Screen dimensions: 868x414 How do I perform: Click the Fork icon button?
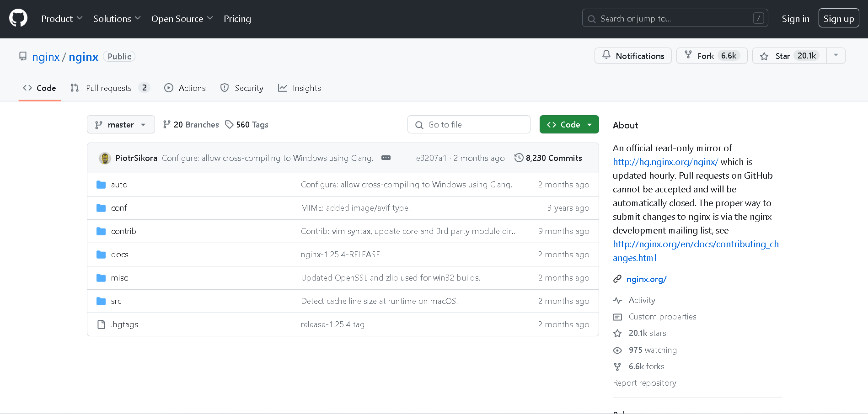688,55
